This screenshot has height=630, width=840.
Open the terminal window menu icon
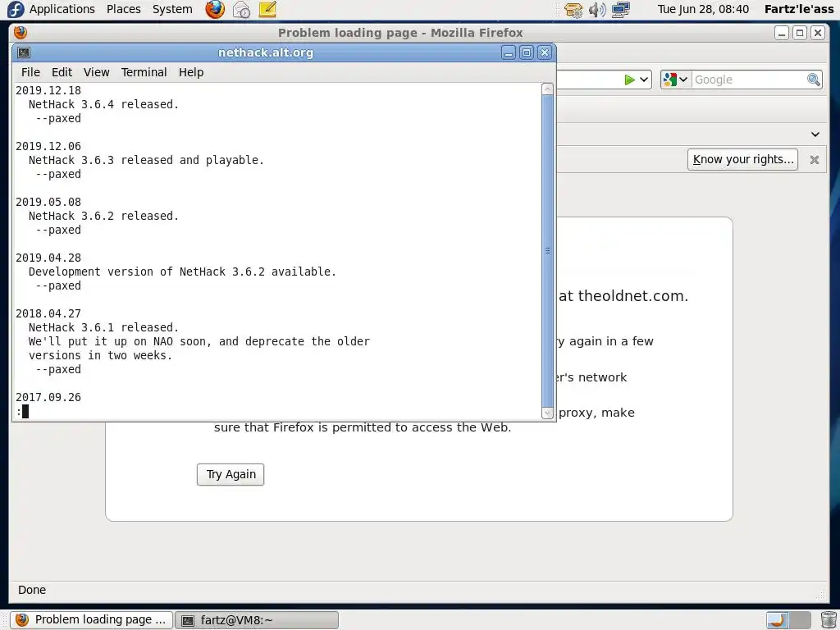point(24,52)
